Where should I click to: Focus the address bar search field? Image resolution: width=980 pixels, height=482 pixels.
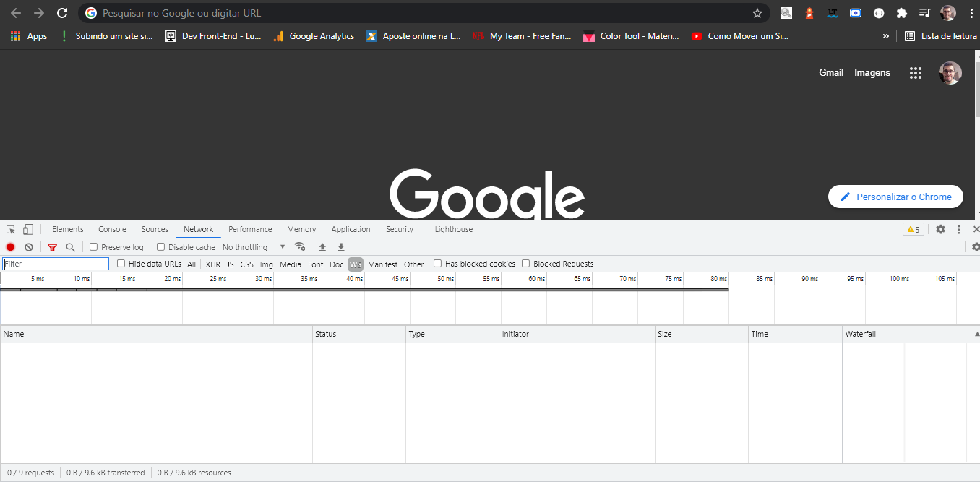pyautogui.click(x=425, y=13)
